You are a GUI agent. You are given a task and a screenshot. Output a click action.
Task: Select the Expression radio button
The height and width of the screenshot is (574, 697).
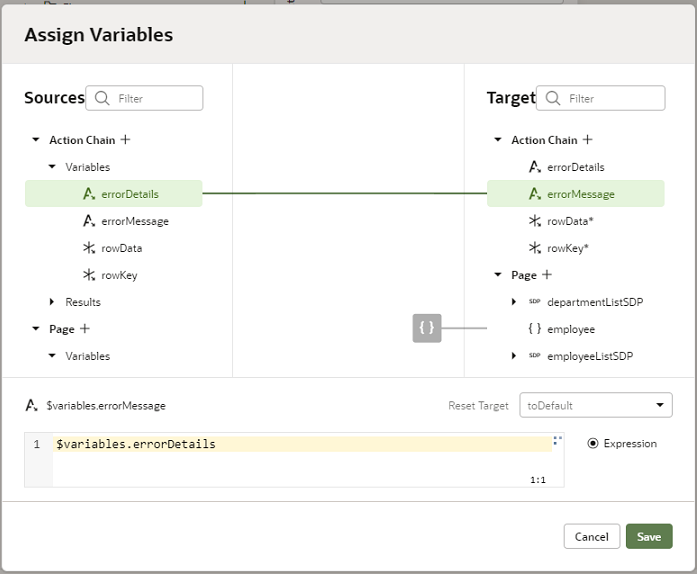(x=593, y=443)
